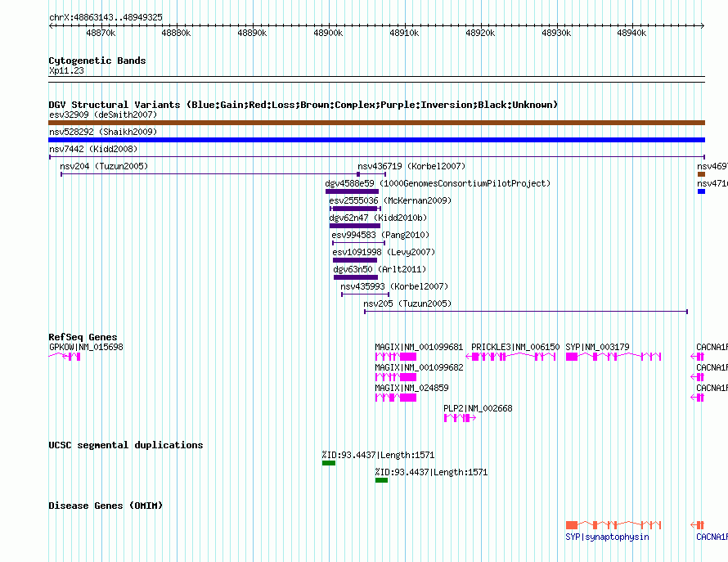This screenshot has height=562, width=728.
Task: Open MAGIX|NM_001099681 gene label
Action: [419, 347]
